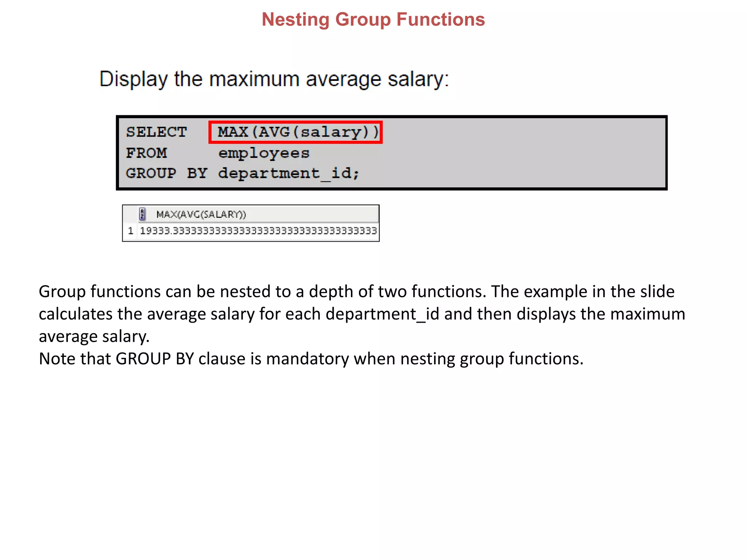Screen dimensions: 747x560
Task: Click the line starting 'calculates the average salary'
Action: 362,314
